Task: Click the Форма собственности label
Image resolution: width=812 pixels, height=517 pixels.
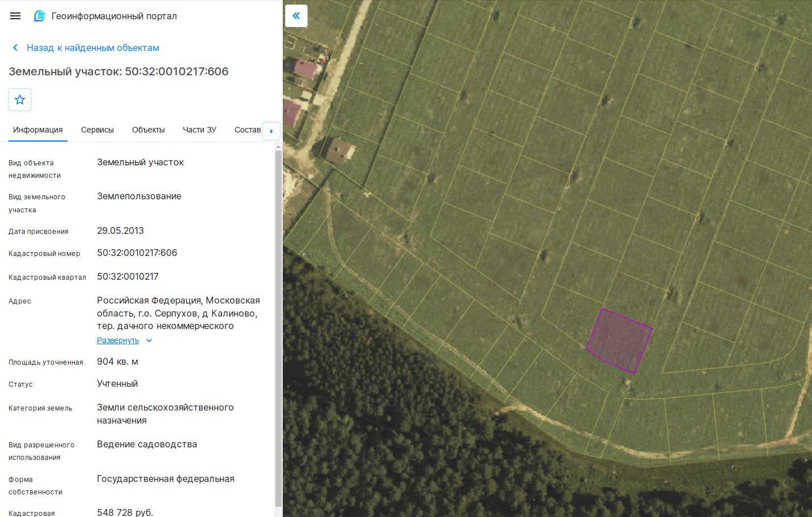Action: point(36,485)
